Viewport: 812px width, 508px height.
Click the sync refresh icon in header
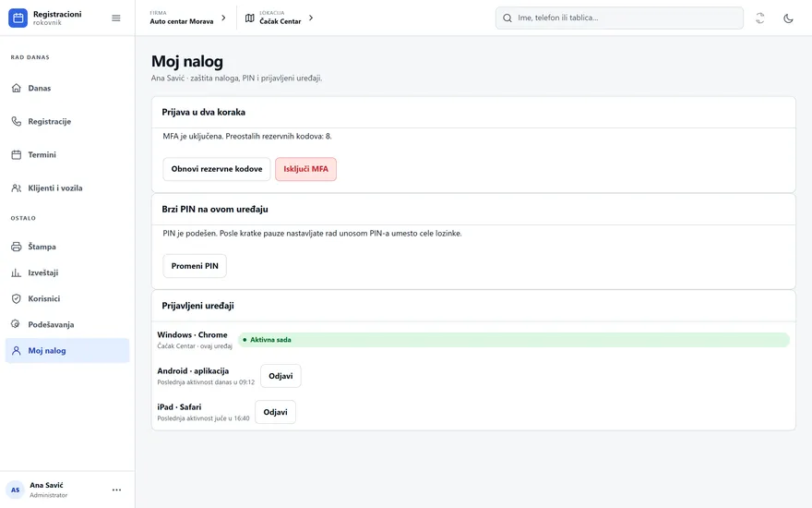pyautogui.click(x=759, y=18)
